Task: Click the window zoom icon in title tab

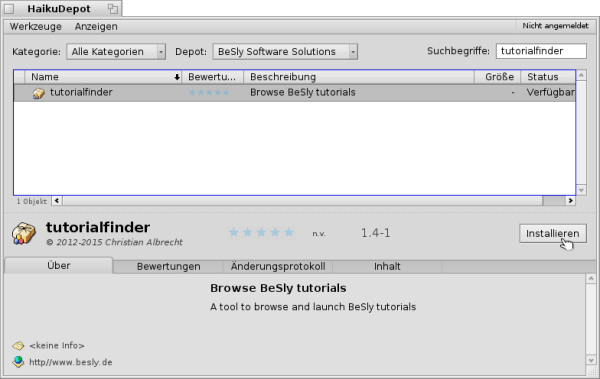Action: tap(112, 9)
